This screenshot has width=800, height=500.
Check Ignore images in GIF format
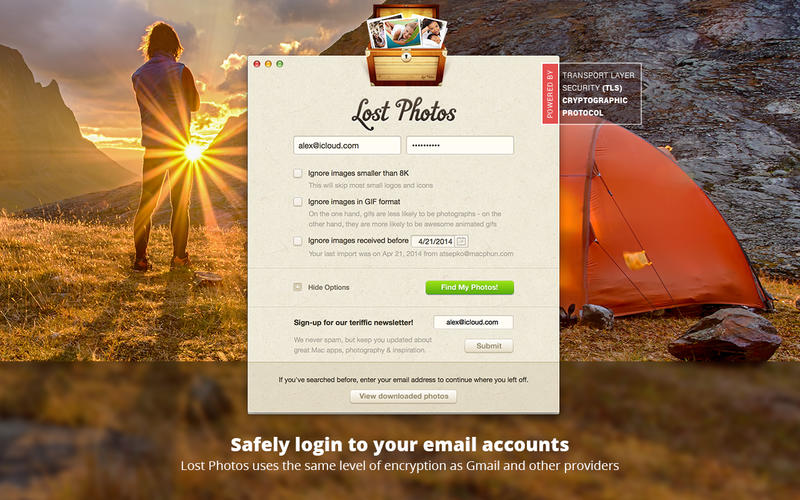(x=297, y=202)
